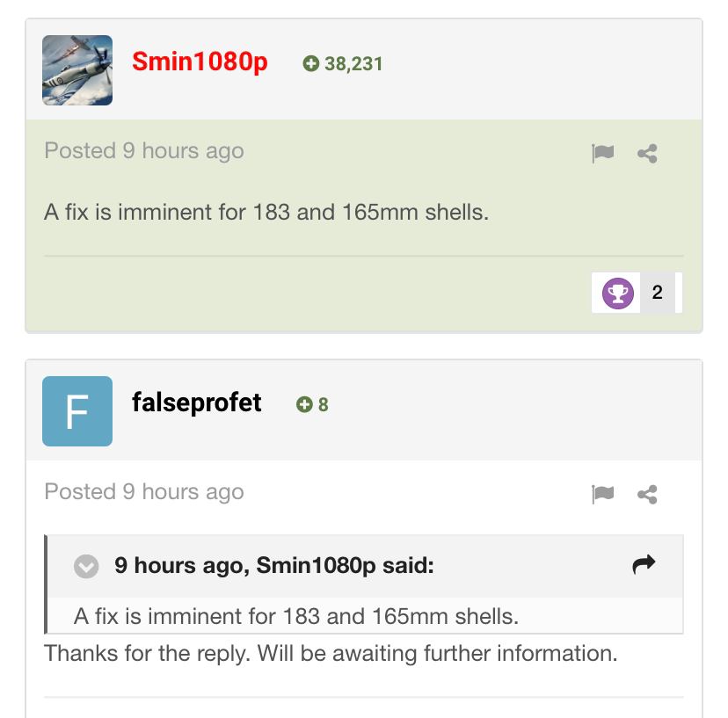Viewport: 728px width, 718px height.
Task: Collapse the quoted Smin1080p message
Action: [86, 566]
